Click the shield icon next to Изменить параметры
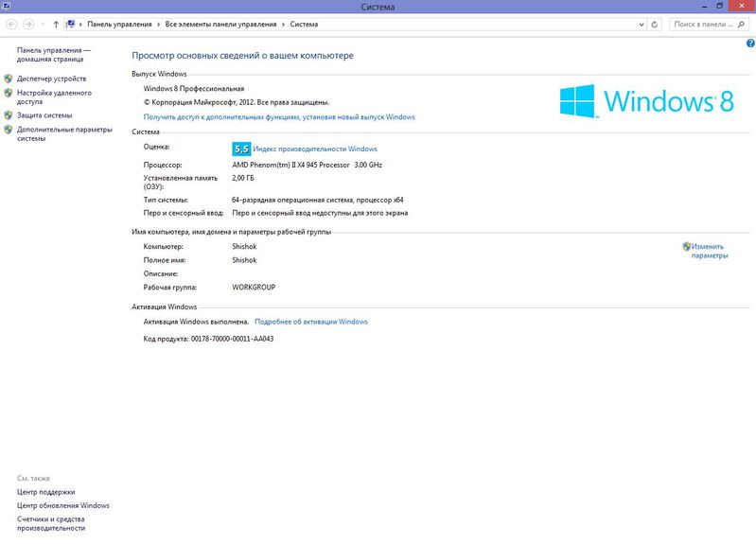 [686, 247]
